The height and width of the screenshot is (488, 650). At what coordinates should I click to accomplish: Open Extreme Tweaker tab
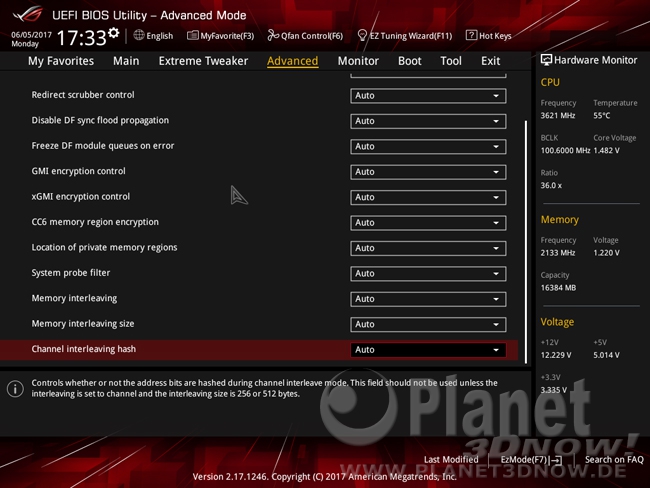pyautogui.click(x=203, y=61)
